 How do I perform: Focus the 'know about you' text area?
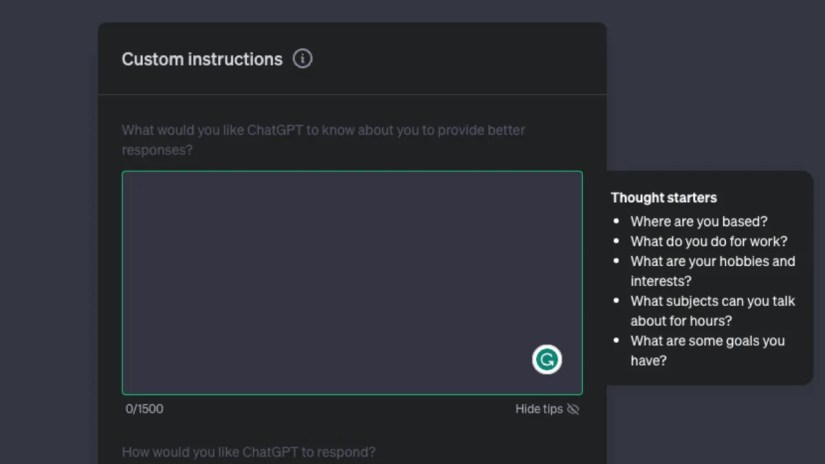click(x=352, y=283)
